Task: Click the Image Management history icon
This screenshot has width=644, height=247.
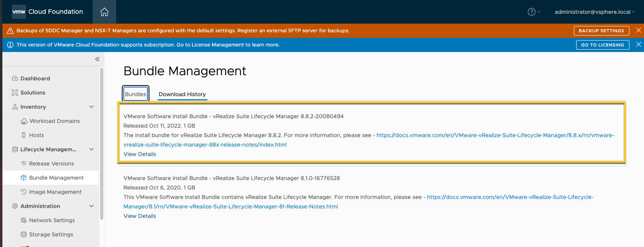Action: click(24, 192)
